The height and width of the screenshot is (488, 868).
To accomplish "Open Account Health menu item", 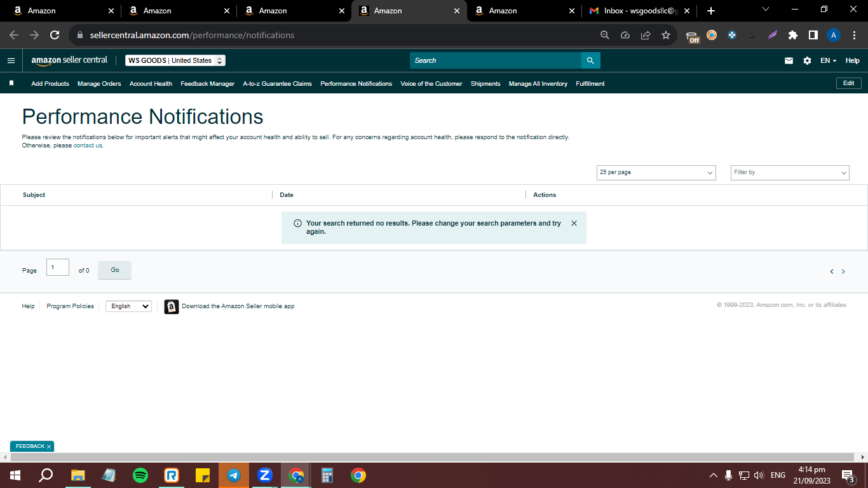I will point(151,83).
